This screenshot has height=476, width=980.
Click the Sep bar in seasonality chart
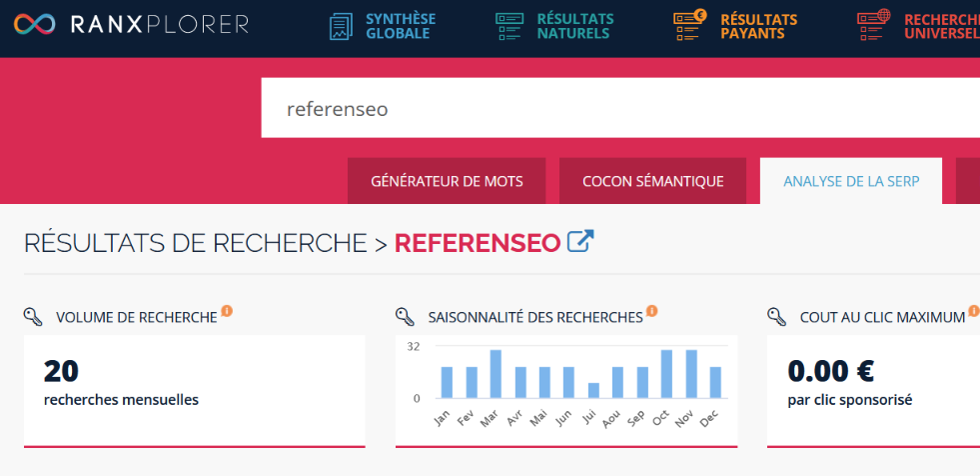(642, 382)
